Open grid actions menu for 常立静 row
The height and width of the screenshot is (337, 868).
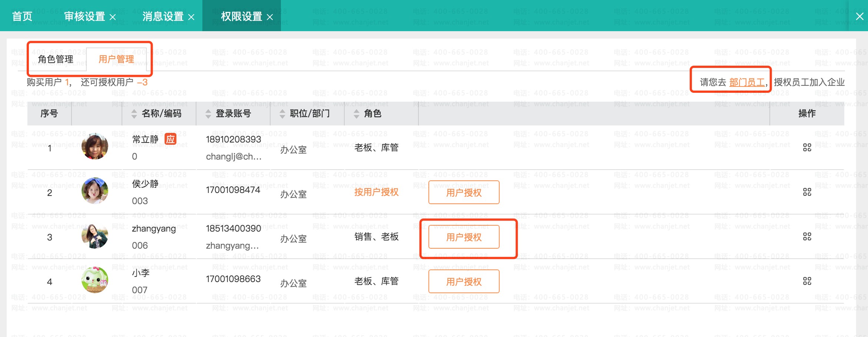(x=807, y=147)
